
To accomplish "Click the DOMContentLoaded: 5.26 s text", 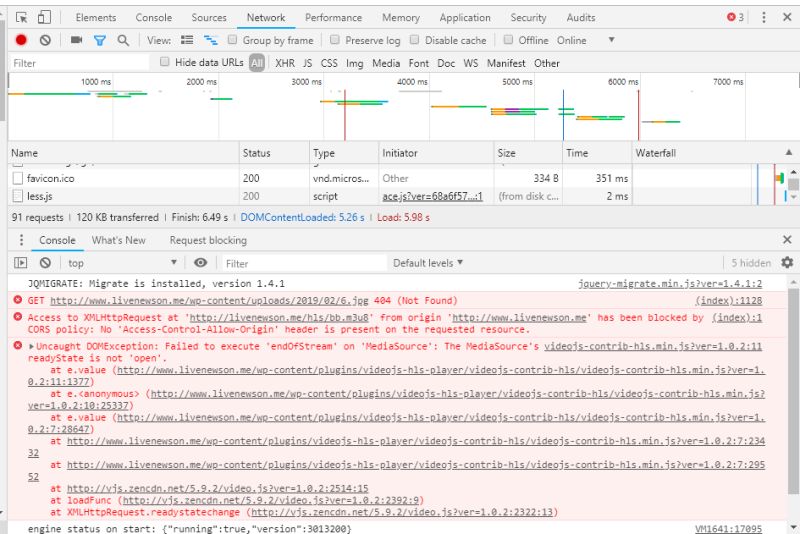I will [302, 217].
